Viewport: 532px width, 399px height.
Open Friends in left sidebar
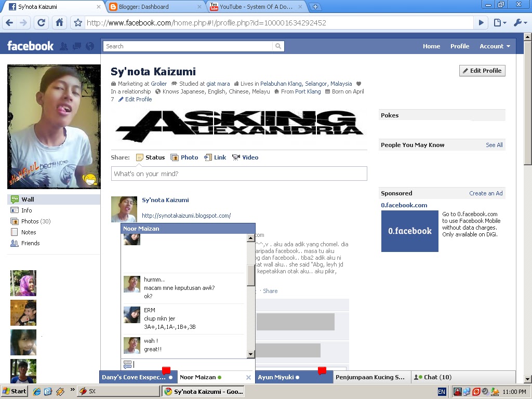click(x=54, y=243)
